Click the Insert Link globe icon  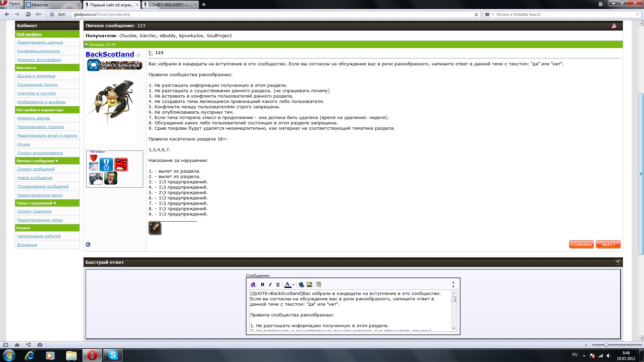[x=301, y=285]
